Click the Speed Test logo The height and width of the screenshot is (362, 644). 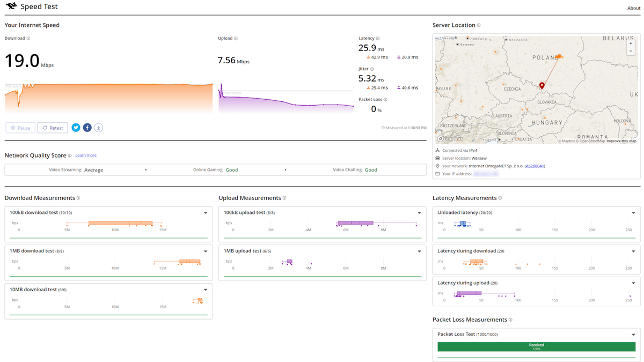[x=12, y=6]
